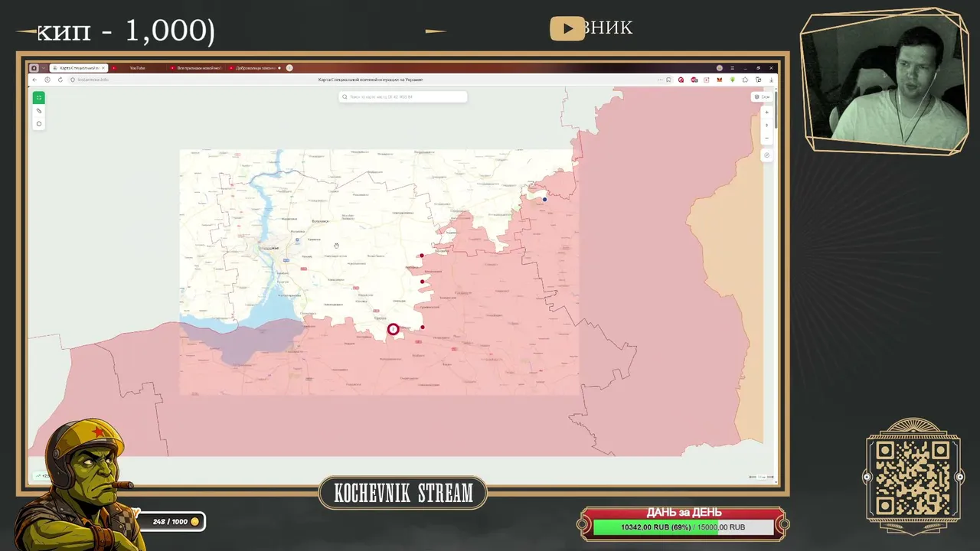The width and height of the screenshot is (980, 551).
Task: Select the circle draw tool on map
Action: point(39,124)
